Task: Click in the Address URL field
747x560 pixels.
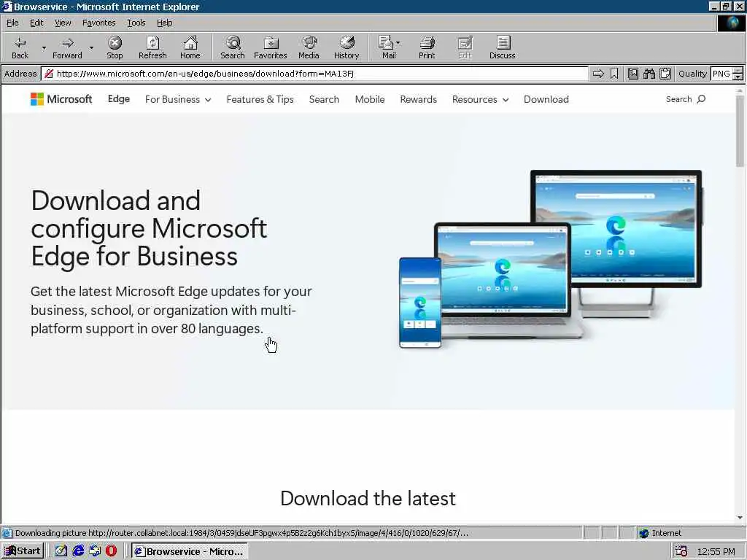Action: (314, 74)
